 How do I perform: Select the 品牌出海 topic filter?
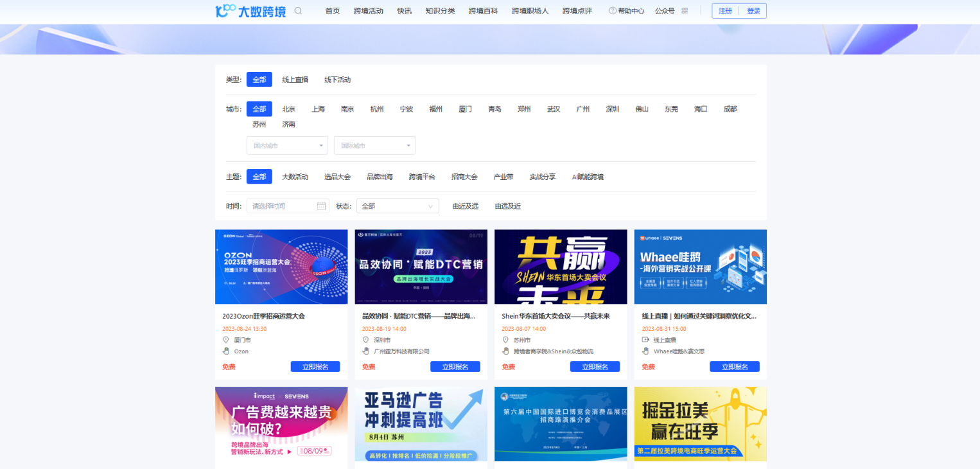coord(380,176)
